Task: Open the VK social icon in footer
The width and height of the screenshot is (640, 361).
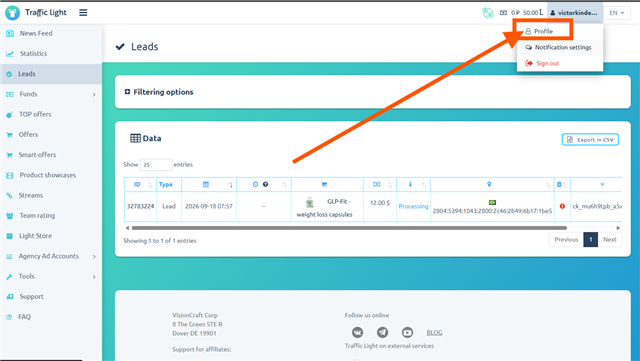Action: point(358,332)
